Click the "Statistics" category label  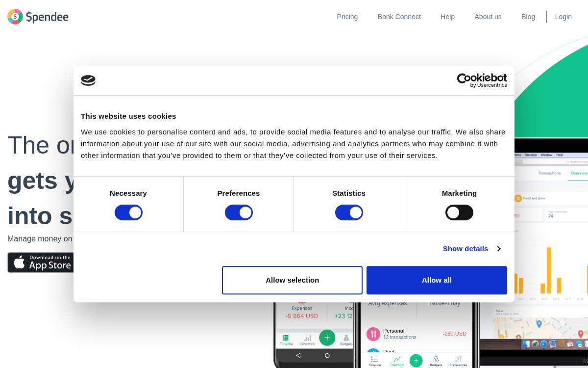coord(349,193)
